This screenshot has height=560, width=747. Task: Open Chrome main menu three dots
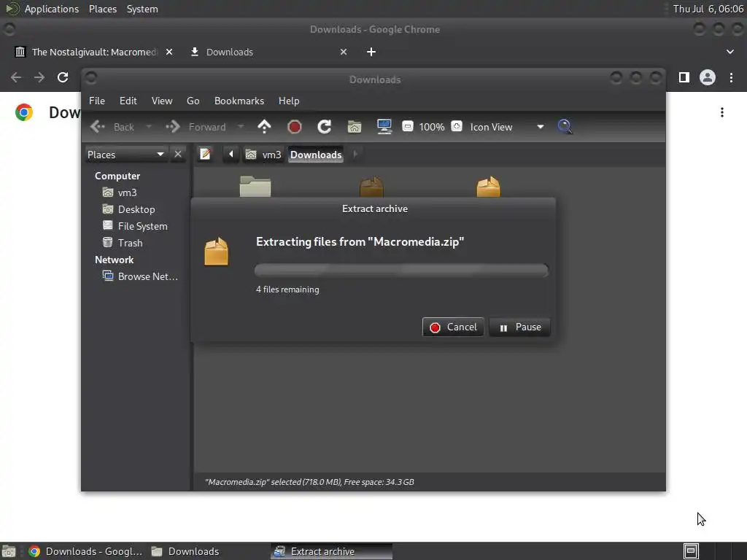731,77
